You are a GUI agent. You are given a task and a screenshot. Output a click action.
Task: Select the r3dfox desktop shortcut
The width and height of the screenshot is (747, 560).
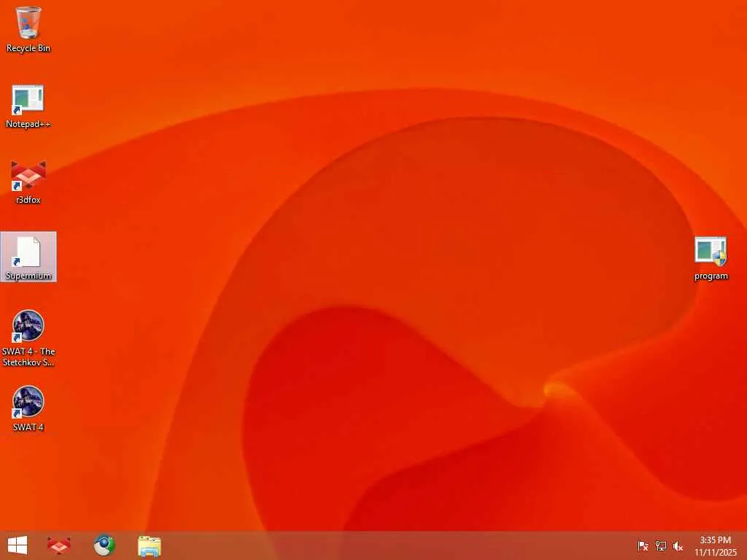coord(28,182)
